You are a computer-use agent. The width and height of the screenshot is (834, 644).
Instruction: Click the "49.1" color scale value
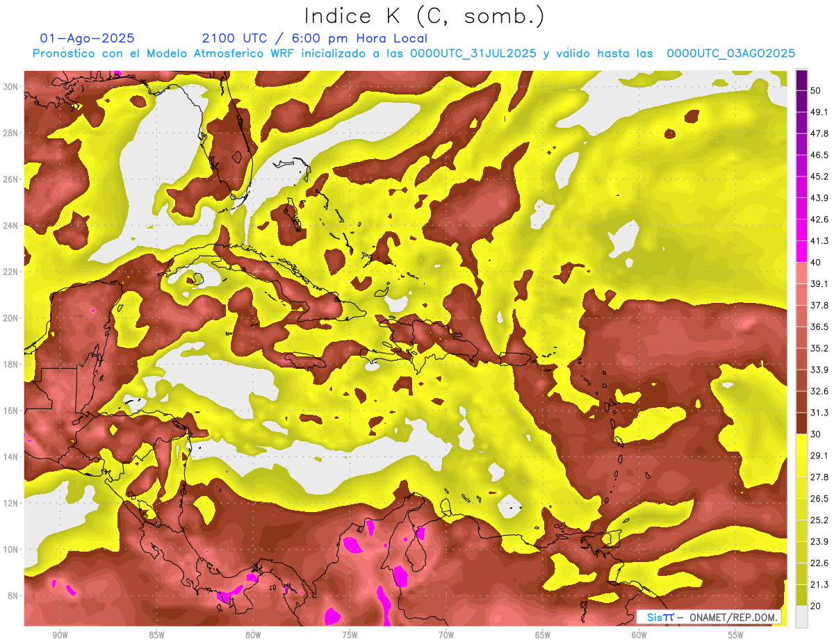click(x=819, y=112)
